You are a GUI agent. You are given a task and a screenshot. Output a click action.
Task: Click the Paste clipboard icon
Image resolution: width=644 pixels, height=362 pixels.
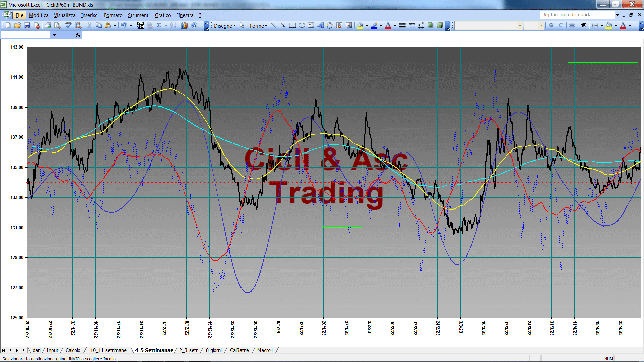click(108, 26)
